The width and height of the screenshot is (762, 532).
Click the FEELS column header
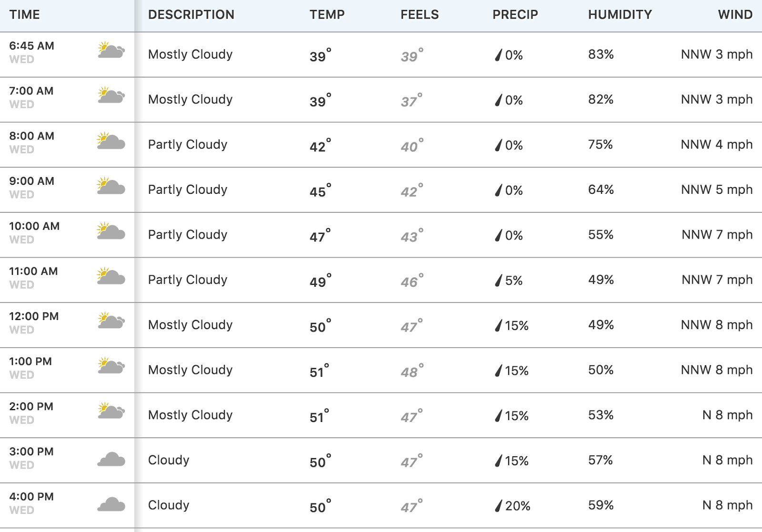click(x=419, y=15)
